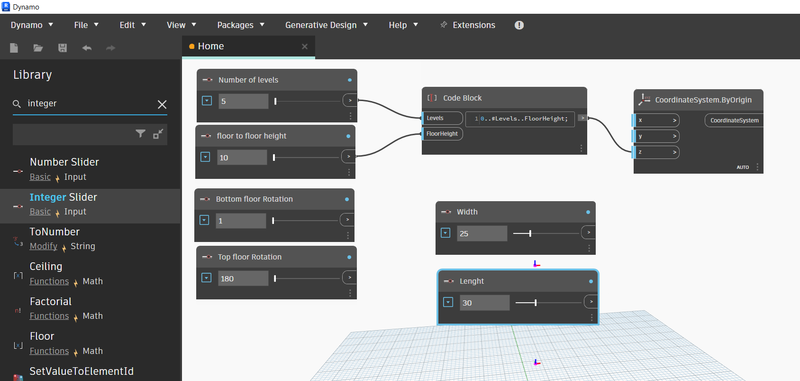Image resolution: width=800 pixels, height=381 pixels.
Task: Open the View menu
Action: [182, 25]
